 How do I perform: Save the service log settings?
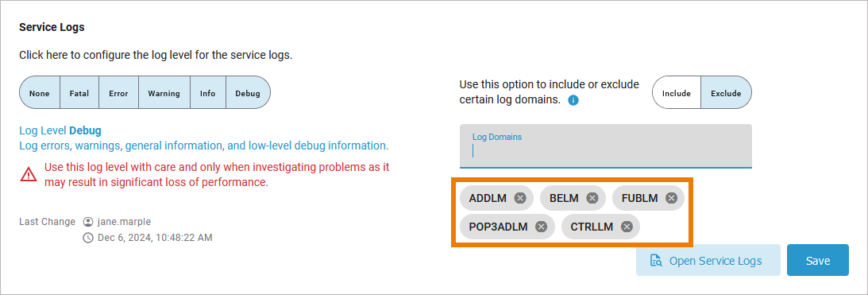(x=818, y=260)
